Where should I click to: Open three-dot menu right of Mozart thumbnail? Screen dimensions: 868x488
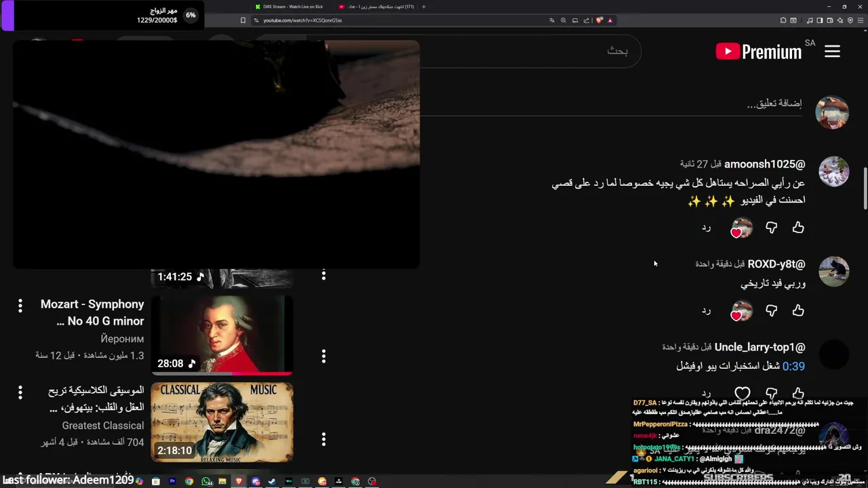(323, 356)
